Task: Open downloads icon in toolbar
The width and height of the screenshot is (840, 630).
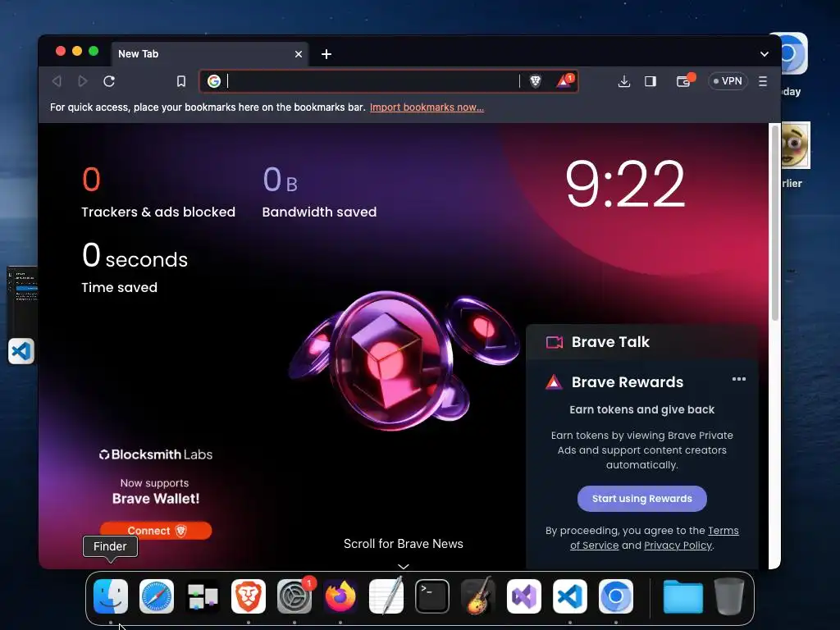Action: point(623,81)
